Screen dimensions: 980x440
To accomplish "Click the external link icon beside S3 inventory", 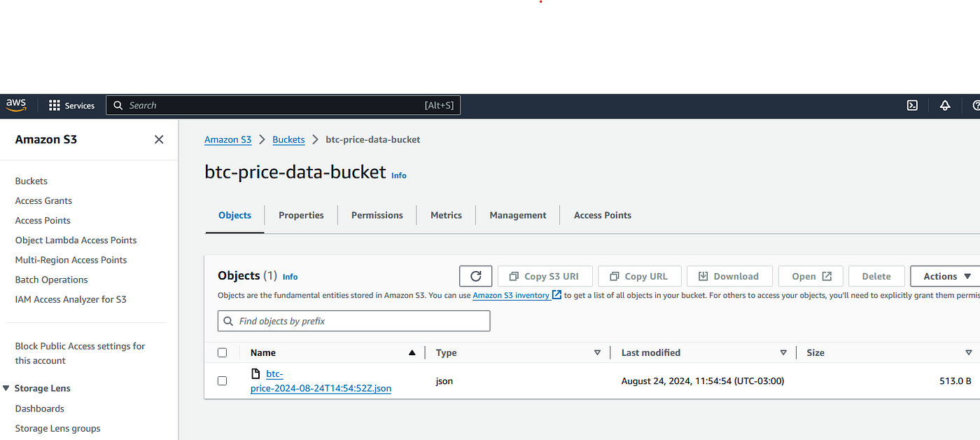I will tap(556, 295).
